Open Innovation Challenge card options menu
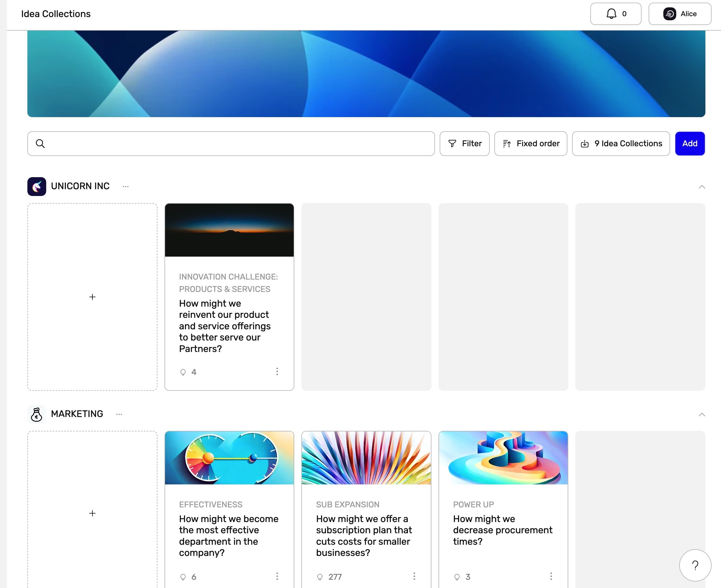 pyautogui.click(x=277, y=372)
